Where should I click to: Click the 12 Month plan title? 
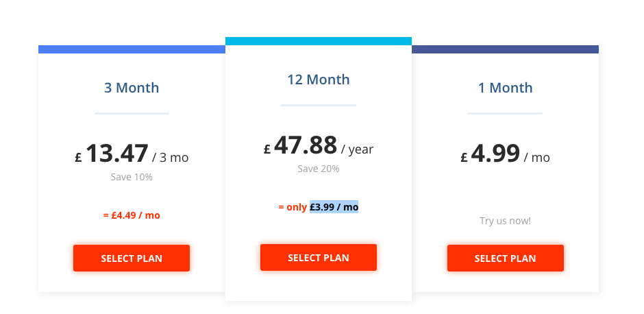[x=319, y=80]
